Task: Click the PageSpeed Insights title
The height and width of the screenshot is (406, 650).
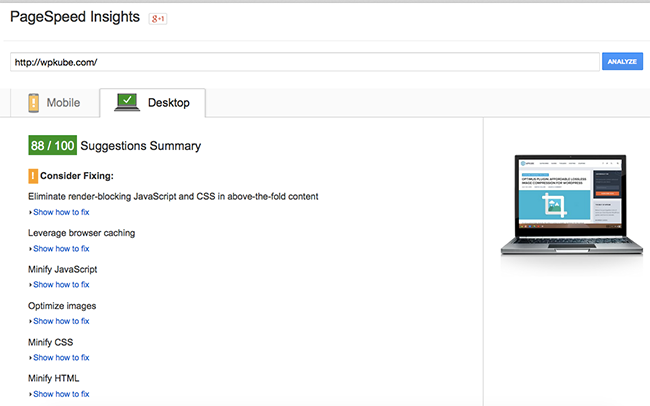Action: point(75,17)
